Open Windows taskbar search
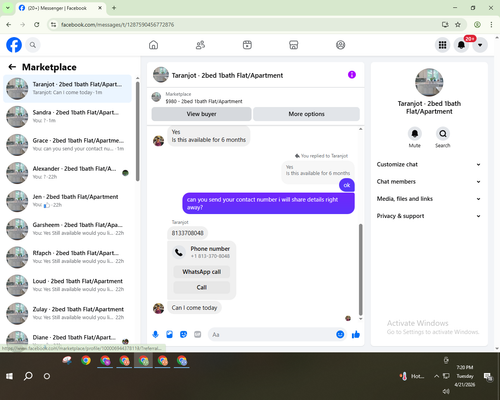Image resolution: width=500 pixels, height=400 pixels. (28, 376)
